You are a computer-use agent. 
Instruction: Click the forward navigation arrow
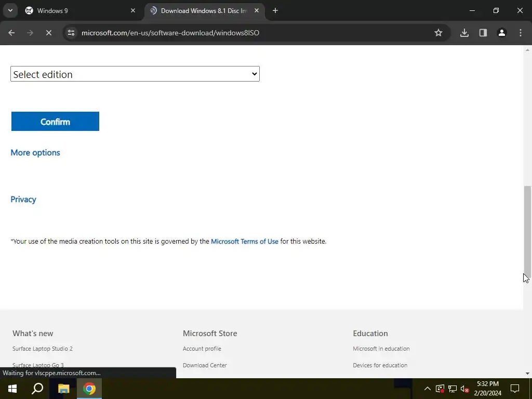[x=30, y=33]
